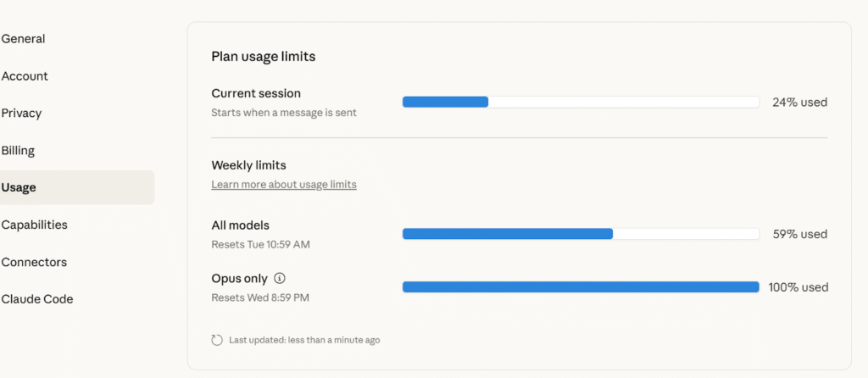Switch to the Billing section
This screenshot has width=868, height=378.
tap(19, 151)
